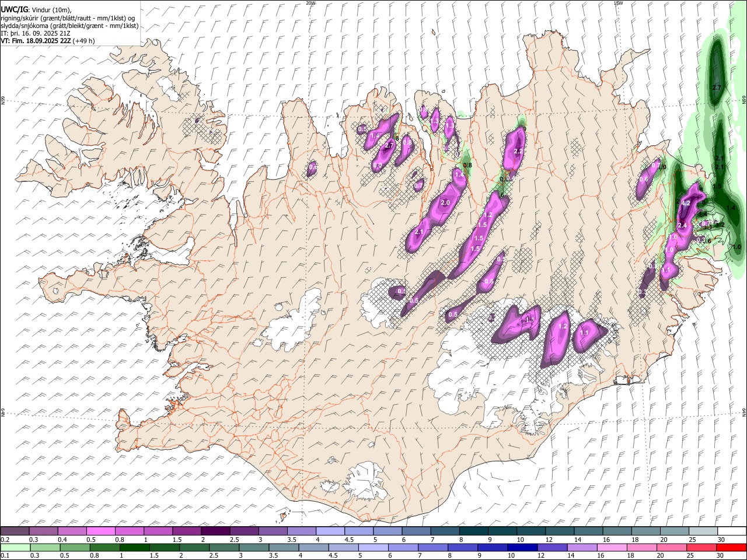Click the 'VT: Fim. 18.09.2025 22Z (+49 h)' line
The height and width of the screenshot is (560, 747).
coord(47,41)
